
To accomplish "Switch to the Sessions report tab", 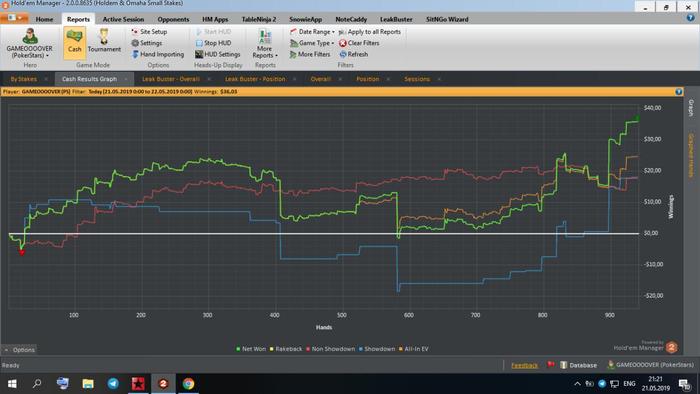I will point(417,79).
